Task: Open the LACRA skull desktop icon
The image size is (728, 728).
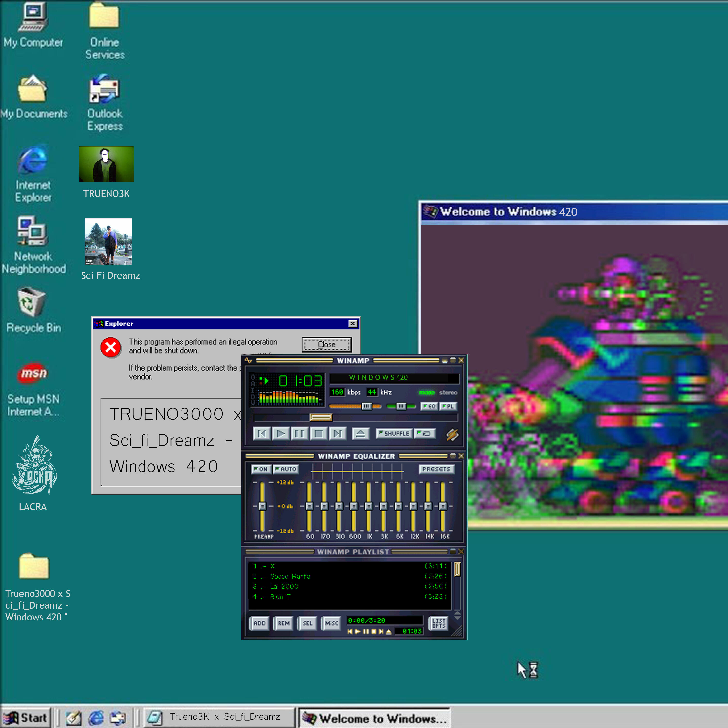Action: point(34,465)
